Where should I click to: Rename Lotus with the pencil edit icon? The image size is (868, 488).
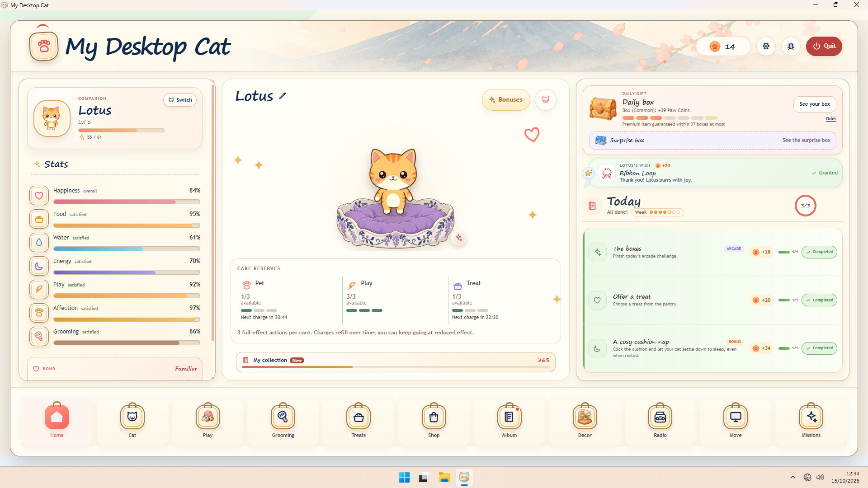(x=283, y=96)
